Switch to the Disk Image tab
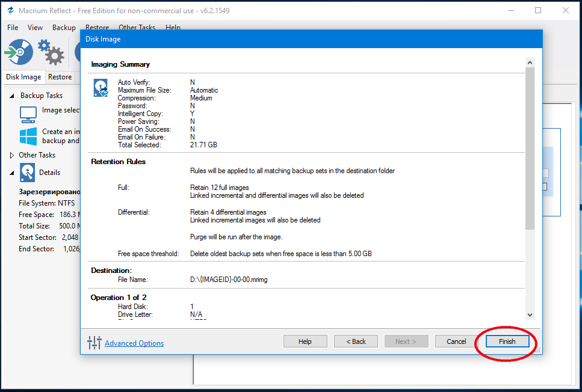The image size is (582, 392). tap(23, 77)
